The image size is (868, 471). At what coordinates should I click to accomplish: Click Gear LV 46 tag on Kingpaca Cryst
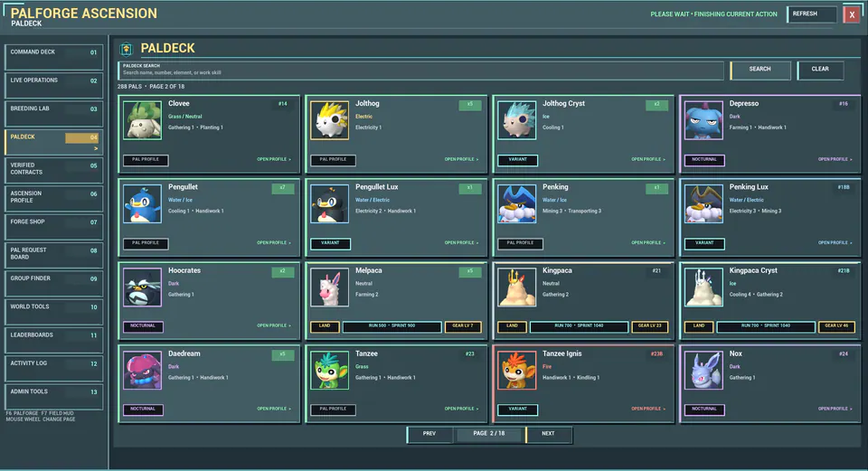point(836,326)
